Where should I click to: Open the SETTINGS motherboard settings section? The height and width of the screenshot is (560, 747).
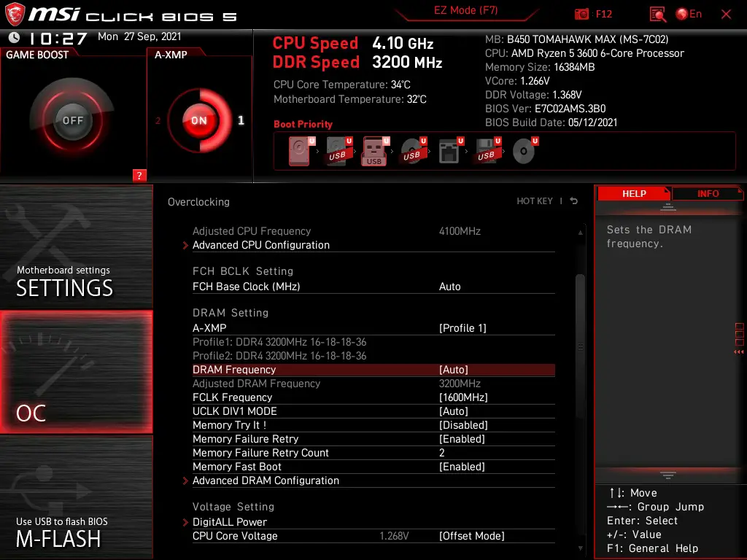point(76,246)
